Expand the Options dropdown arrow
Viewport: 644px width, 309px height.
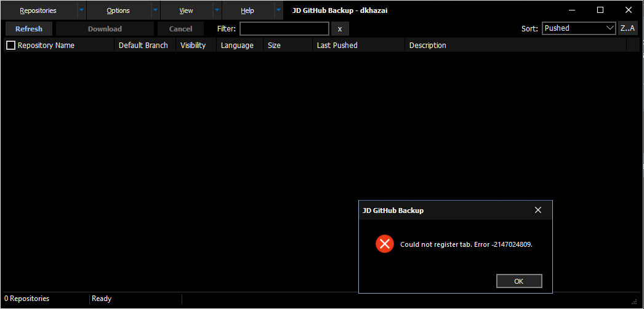point(155,10)
